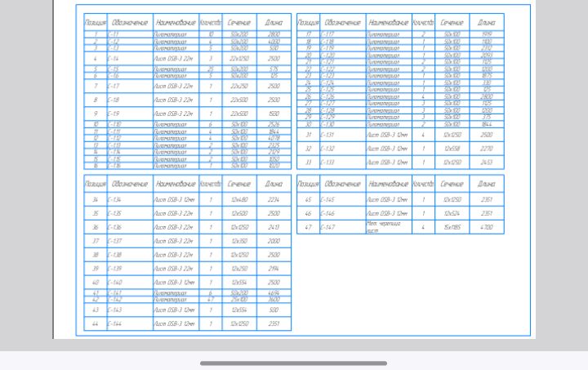This screenshot has width=588, height=370.
Task: Click section value 15x1185 in row 47
Action: [x=452, y=227]
